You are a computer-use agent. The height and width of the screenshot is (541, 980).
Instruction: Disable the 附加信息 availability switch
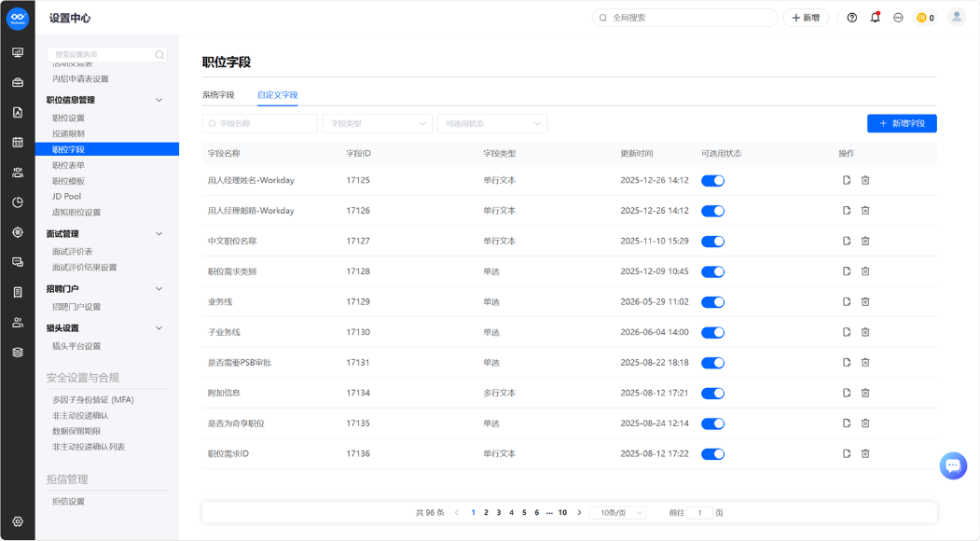click(x=712, y=393)
